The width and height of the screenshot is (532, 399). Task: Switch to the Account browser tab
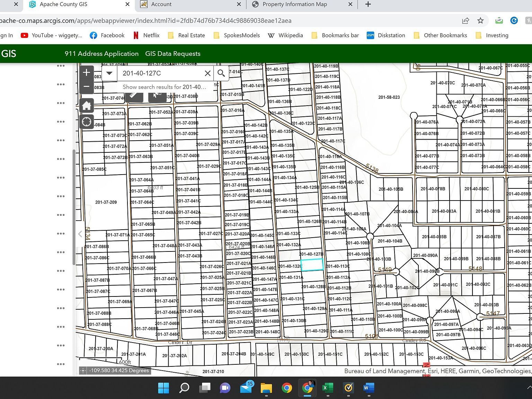pos(161,5)
